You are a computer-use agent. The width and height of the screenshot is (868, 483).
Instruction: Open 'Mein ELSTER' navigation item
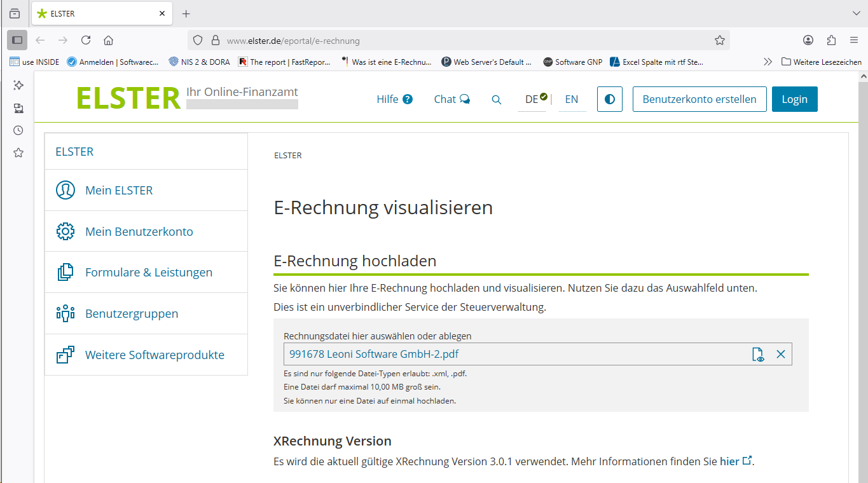[x=146, y=190]
